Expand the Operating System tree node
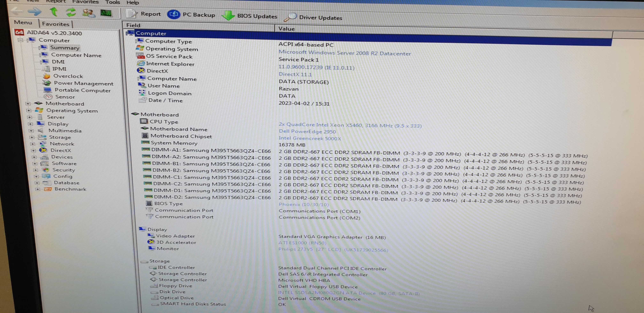 (29, 110)
